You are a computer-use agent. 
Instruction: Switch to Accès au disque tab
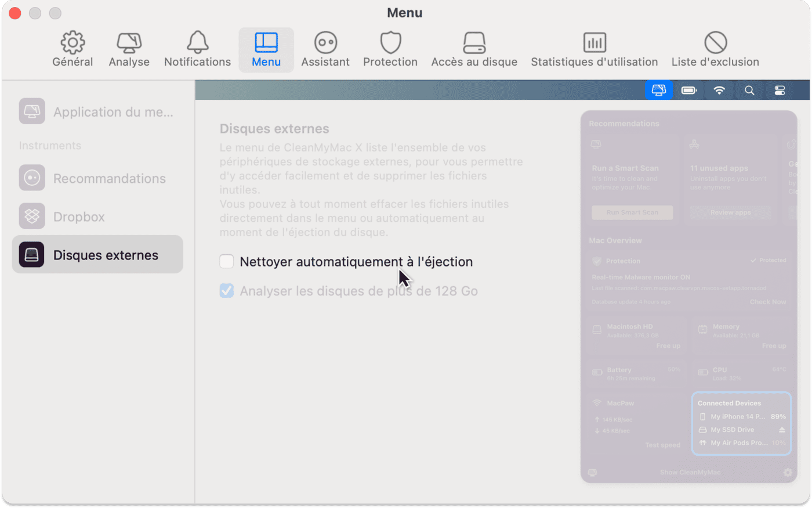pos(474,50)
